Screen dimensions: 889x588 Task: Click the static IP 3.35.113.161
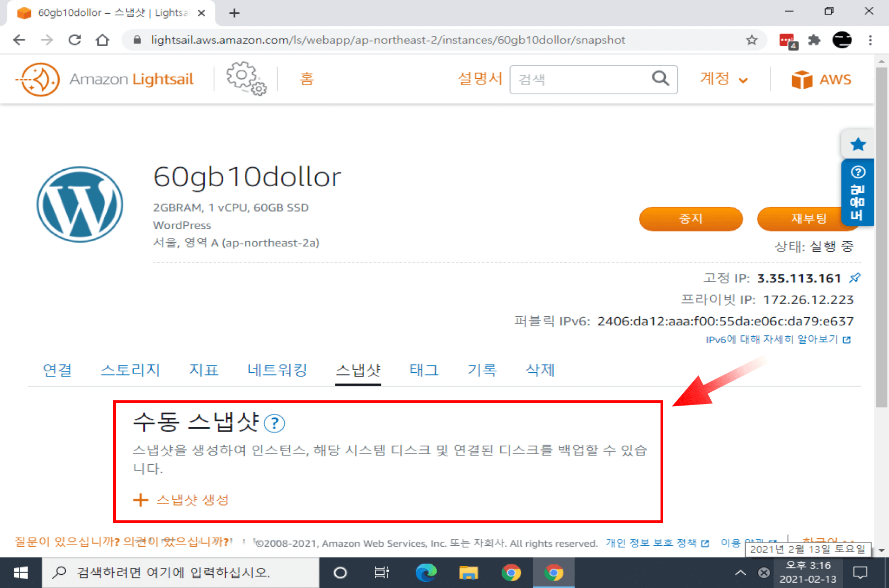pyautogui.click(x=799, y=278)
